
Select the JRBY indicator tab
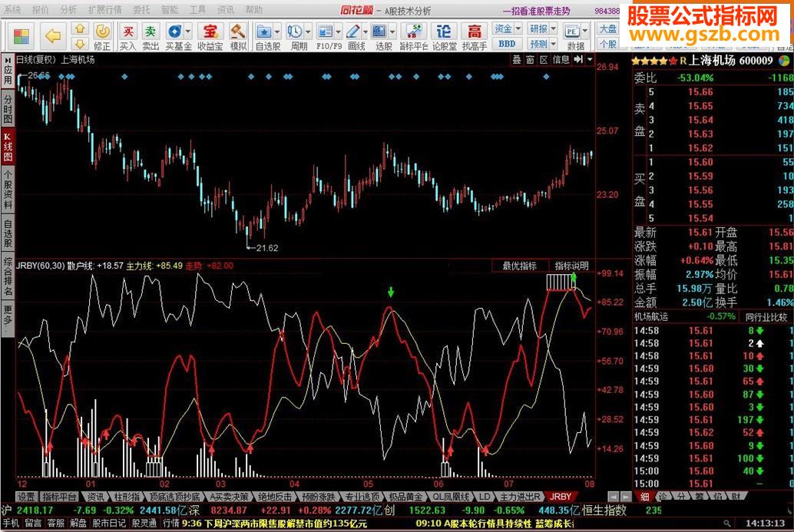(x=561, y=497)
